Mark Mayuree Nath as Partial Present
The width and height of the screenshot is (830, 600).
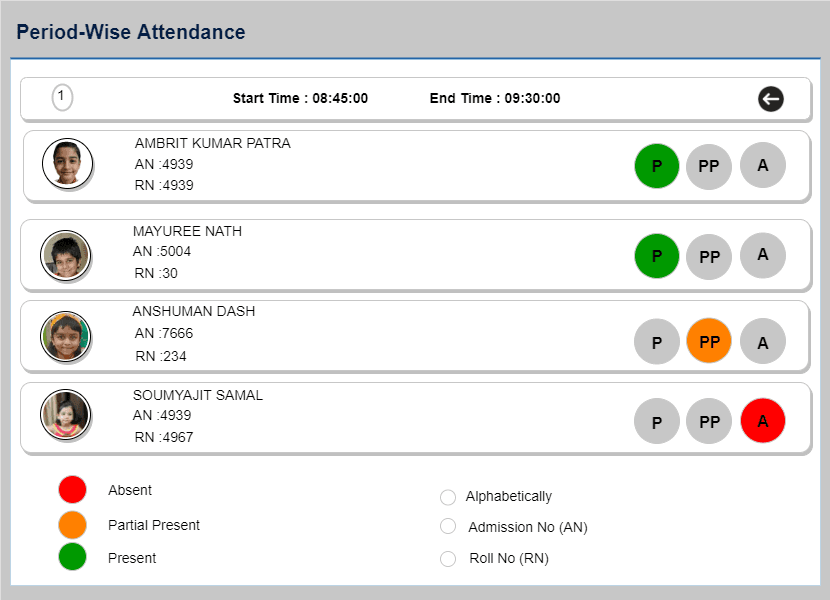click(709, 256)
